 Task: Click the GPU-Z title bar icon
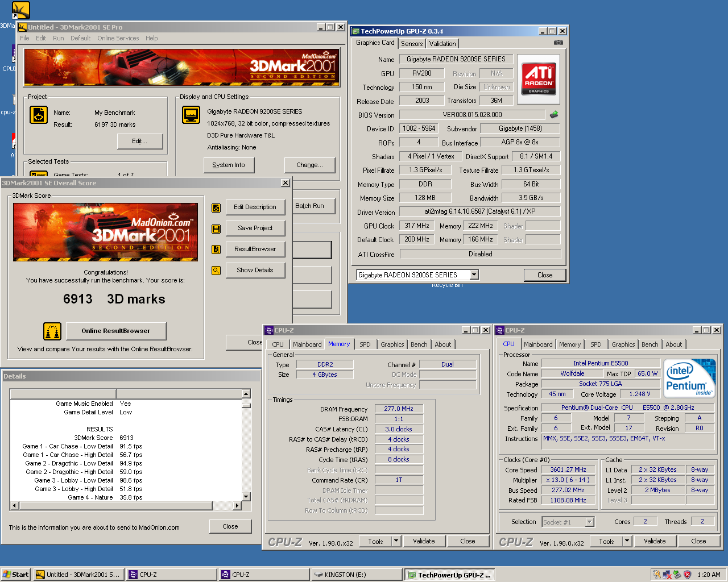coord(355,31)
